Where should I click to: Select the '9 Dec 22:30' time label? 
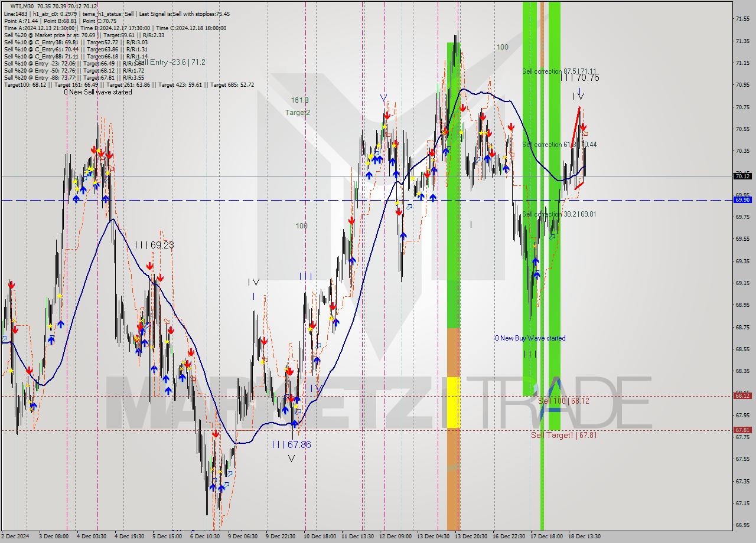click(x=281, y=537)
